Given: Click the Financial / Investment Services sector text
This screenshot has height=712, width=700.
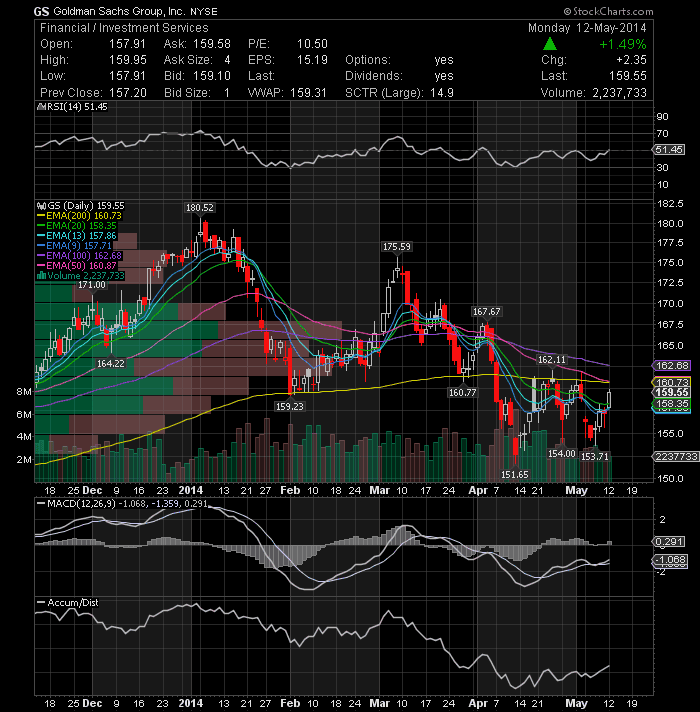Looking at the screenshot, I should [124, 28].
